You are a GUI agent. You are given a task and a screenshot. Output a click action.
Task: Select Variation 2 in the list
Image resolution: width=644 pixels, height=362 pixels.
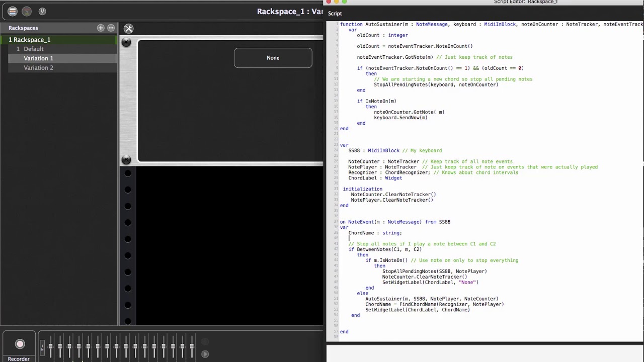click(62, 68)
